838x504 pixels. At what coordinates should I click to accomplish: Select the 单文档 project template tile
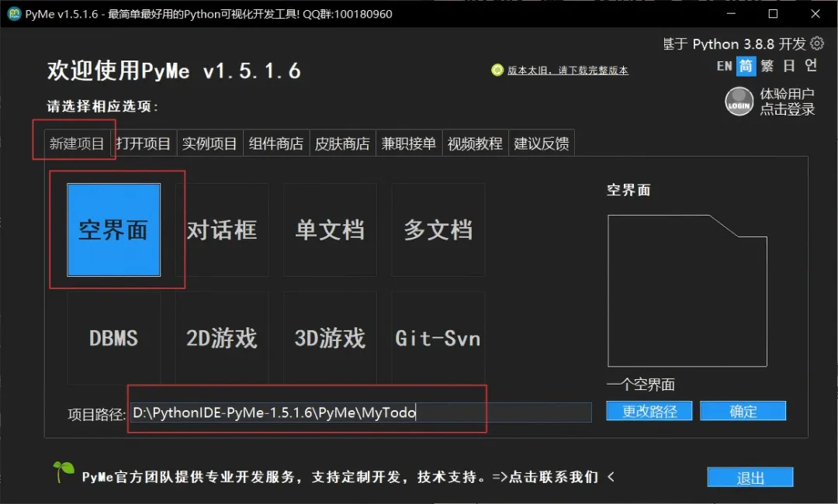click(330, 230)
